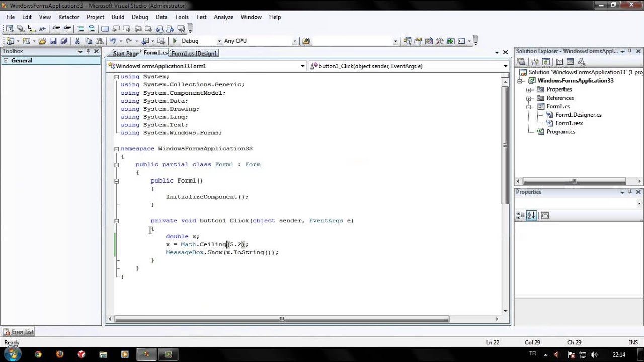Open the Any CPU platform dropdown
644x362 pixels.
click(x=295, y=41)
